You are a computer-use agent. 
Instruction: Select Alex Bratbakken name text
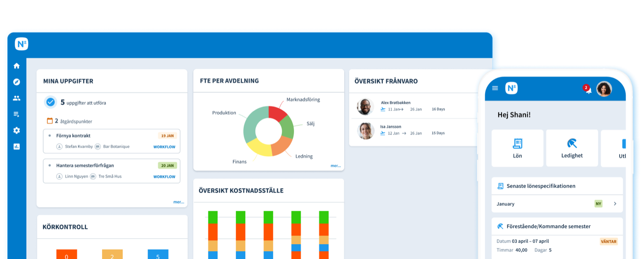[396, 102]
